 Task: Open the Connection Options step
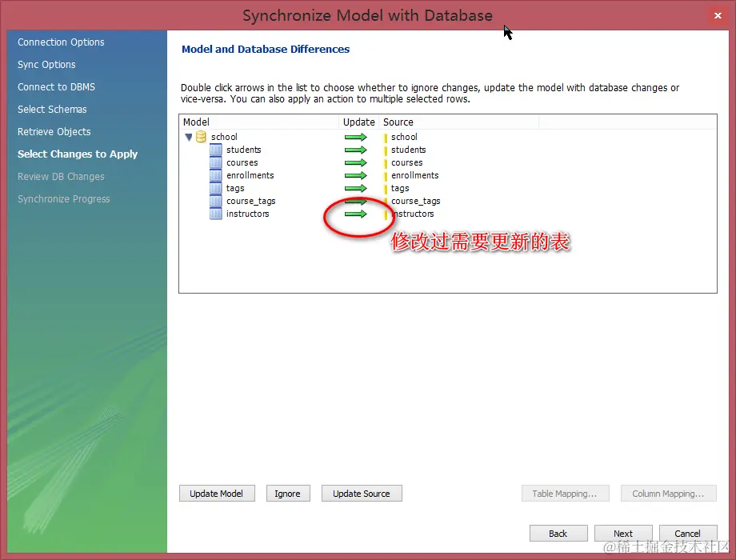click(61, 42)
